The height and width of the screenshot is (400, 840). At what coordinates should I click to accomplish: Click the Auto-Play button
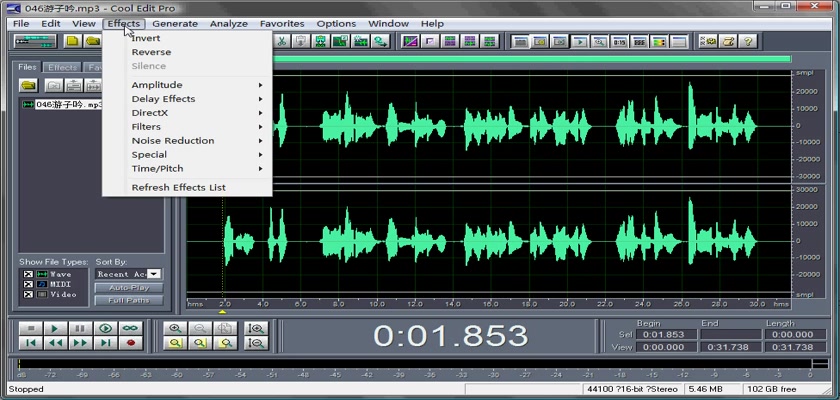tap(129, 288)
